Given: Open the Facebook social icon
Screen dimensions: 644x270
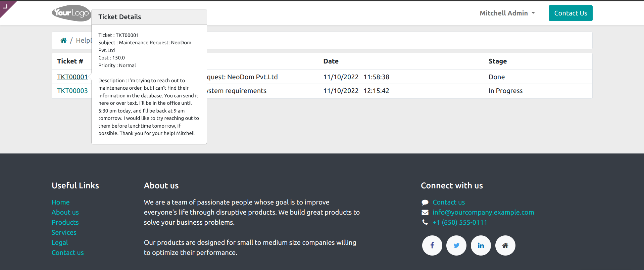Looking at the screenshot, I should click(432, 245).
